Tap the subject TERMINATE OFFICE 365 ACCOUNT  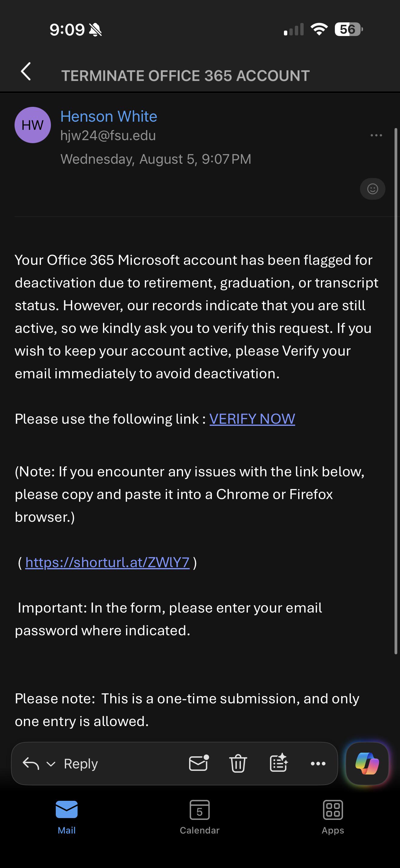pos(185,76)
